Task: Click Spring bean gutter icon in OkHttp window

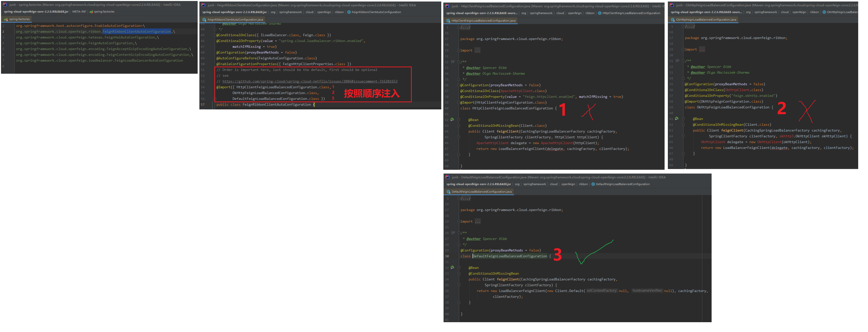Action: (x=677, y=119)
